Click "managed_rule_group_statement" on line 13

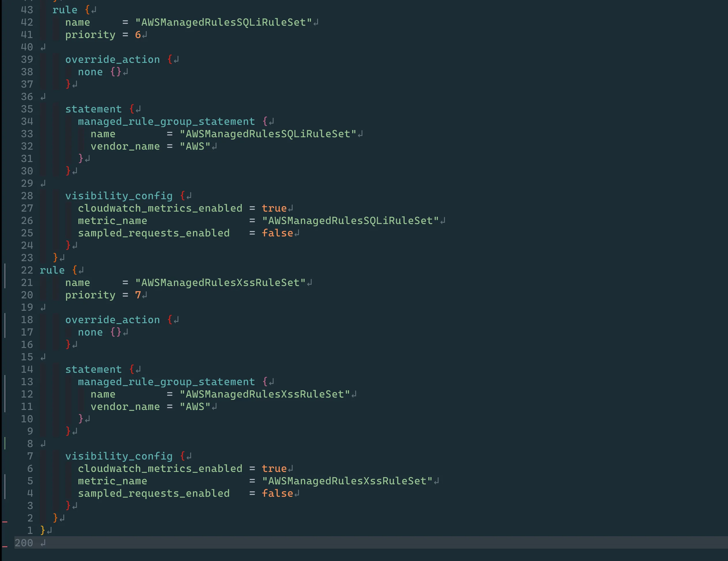tap(166, 382)
